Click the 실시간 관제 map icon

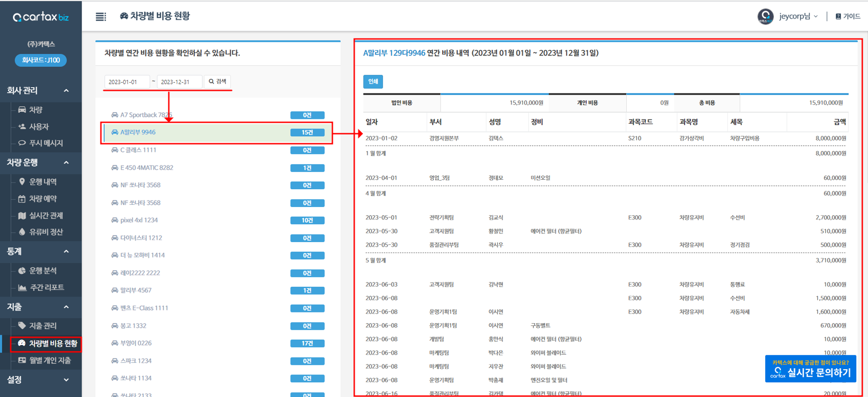coord(22,215)
